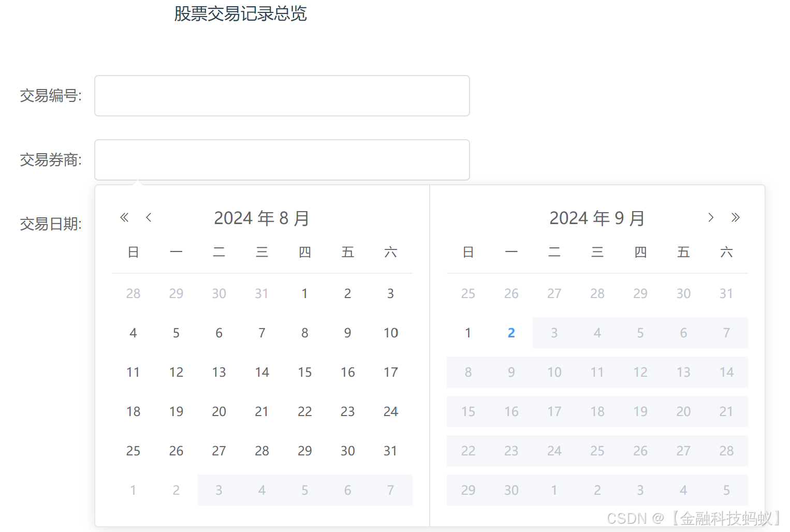
Task: Select August 23 date
Action: point(348,411)
